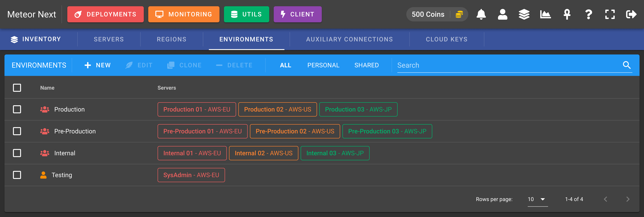Click the 500 Coins badge

coord(437,14)
